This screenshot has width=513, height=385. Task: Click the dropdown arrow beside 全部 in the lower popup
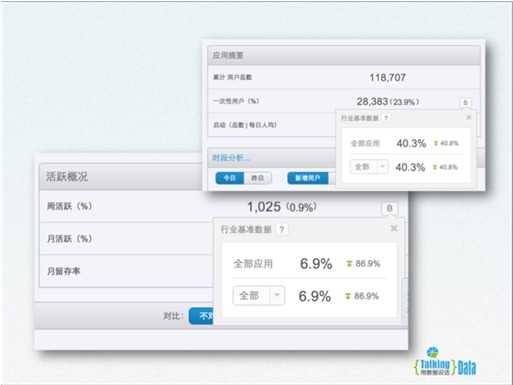tap(277, 295)
